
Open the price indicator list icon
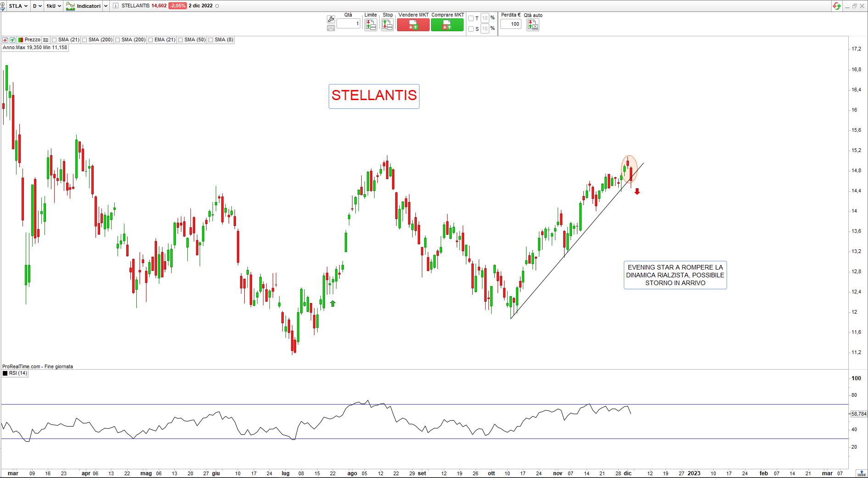(45, 40)
